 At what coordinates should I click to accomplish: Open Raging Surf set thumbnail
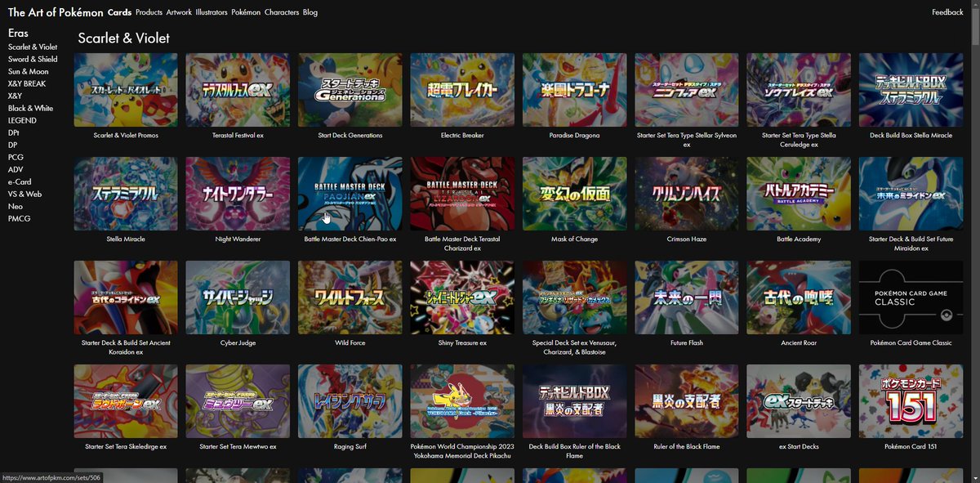point(350,401)
